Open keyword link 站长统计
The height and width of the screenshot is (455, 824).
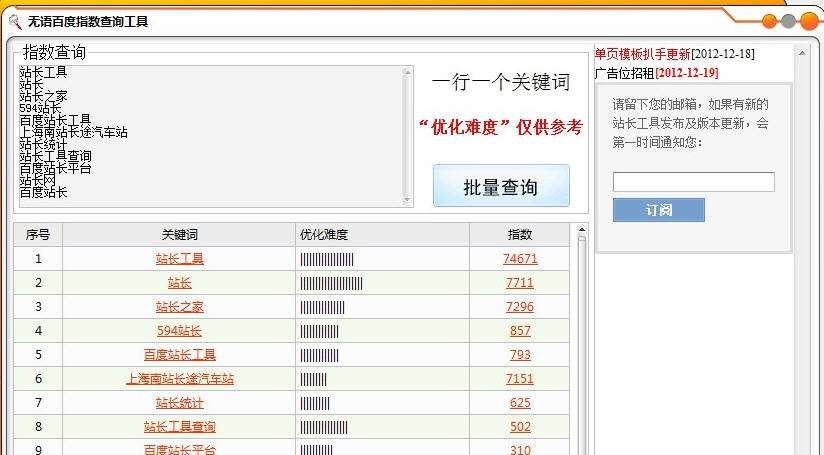tap(180, 402)
